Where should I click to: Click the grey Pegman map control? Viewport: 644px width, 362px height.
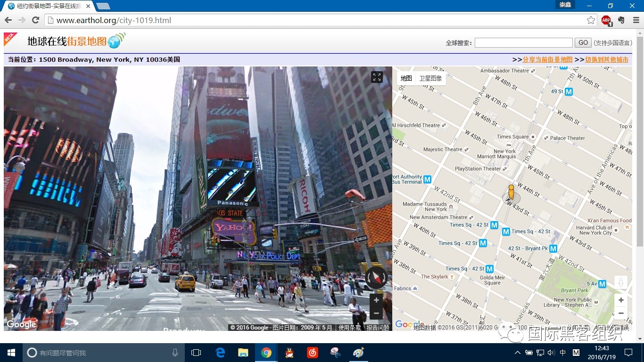tap(621, 282)
